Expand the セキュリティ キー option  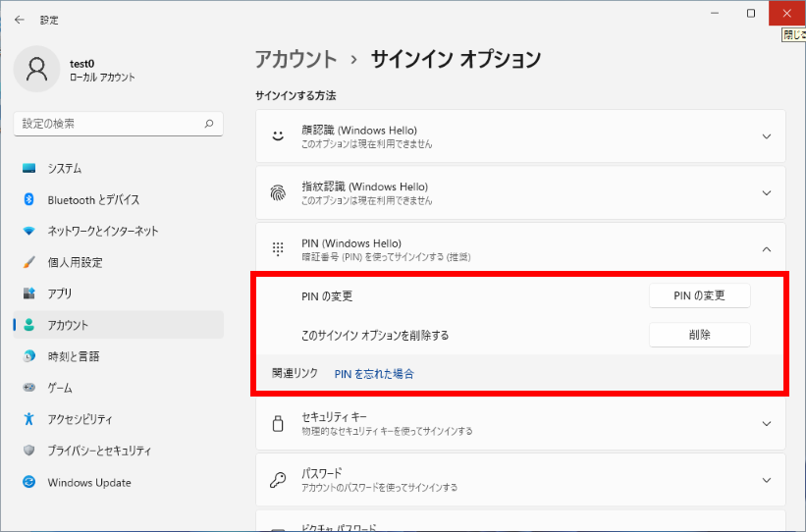click(x=767, y=423)
